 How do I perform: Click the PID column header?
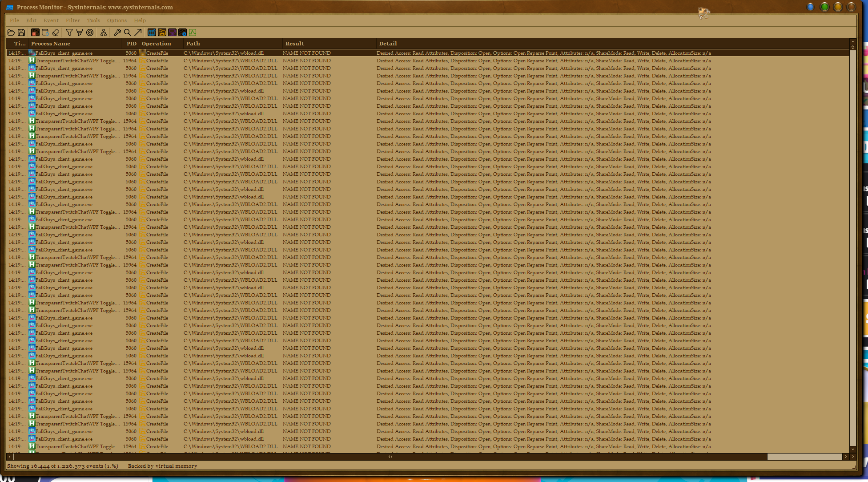pyautogui.click(x=130, y=44)
